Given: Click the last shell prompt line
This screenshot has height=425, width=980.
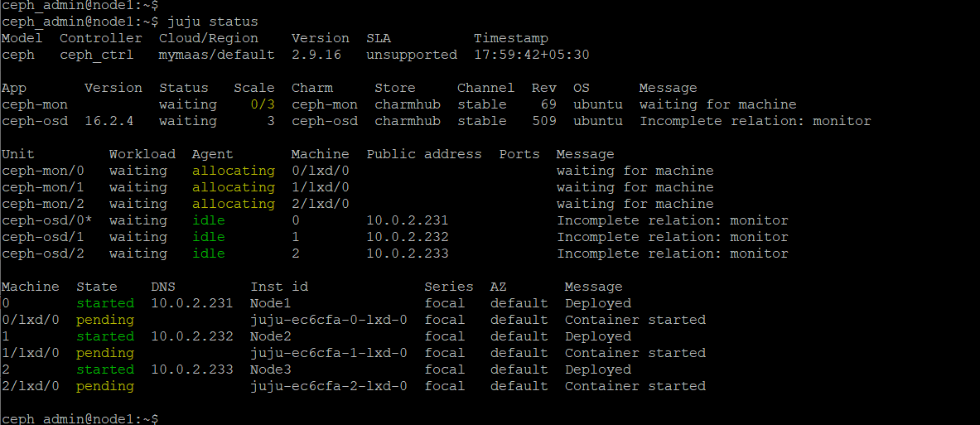Looking at the screenshot, I should pyautogui.click(x=80, y=418).
